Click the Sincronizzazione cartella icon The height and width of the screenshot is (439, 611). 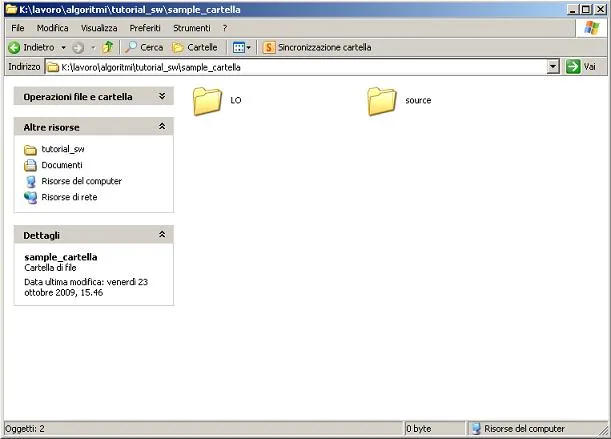268,48
